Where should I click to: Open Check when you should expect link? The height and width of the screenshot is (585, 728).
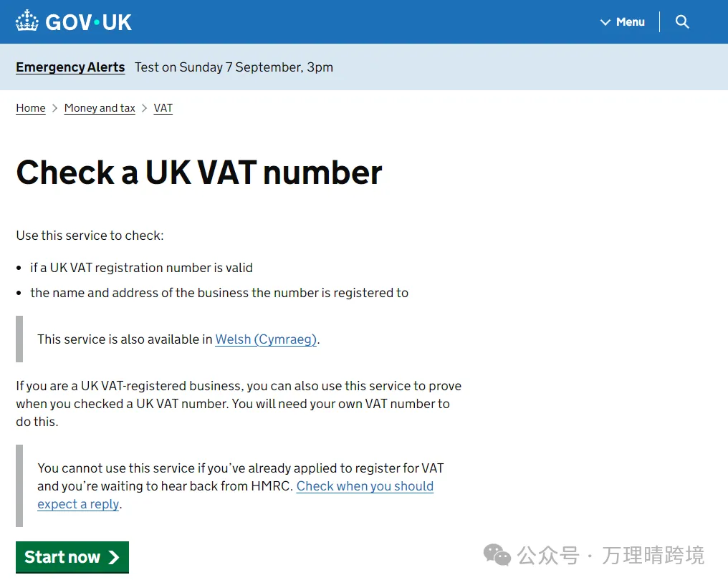[x=365, y=486]
